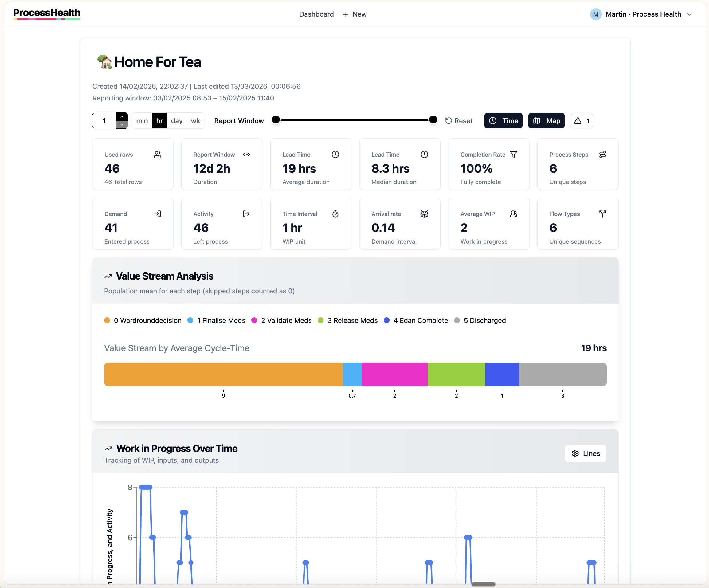Click the Reporting window date range text
709x588 pixels.
click(x=183, y=98)
